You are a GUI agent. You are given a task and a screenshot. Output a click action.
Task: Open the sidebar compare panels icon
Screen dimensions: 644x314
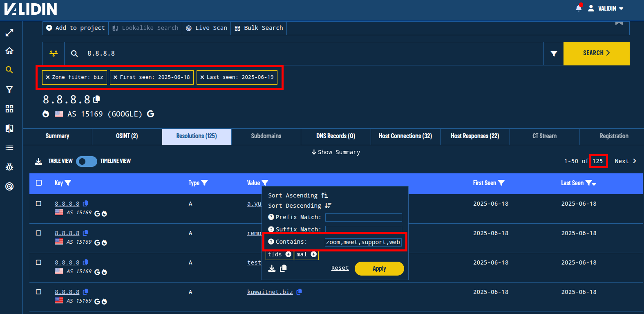pyautogui.click(x=9, y=128)
